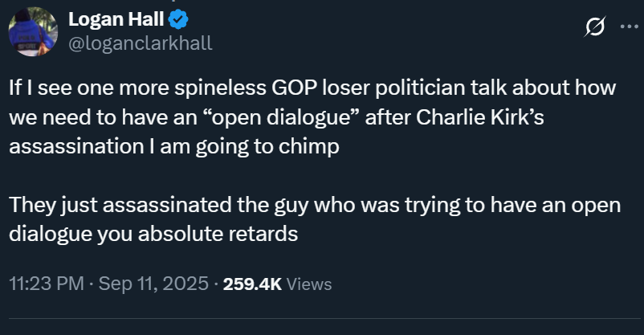Click the Views label
The image size is (644, 335).
pos(308,284)
